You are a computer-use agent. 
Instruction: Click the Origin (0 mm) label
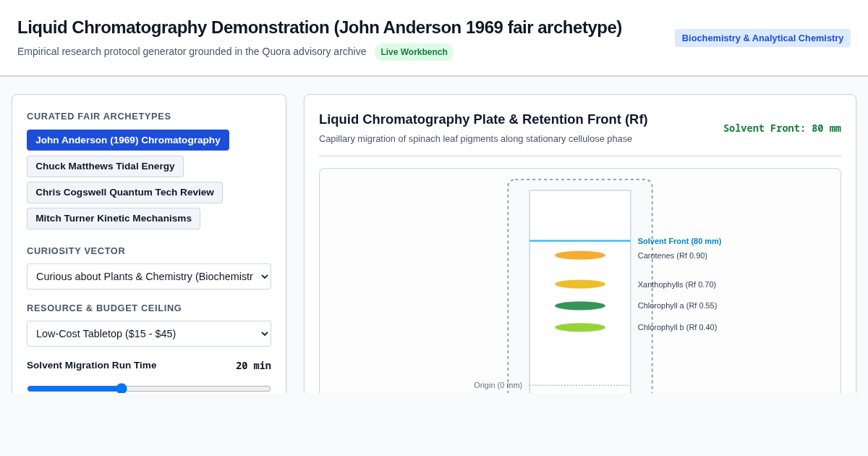coord(498,385)
